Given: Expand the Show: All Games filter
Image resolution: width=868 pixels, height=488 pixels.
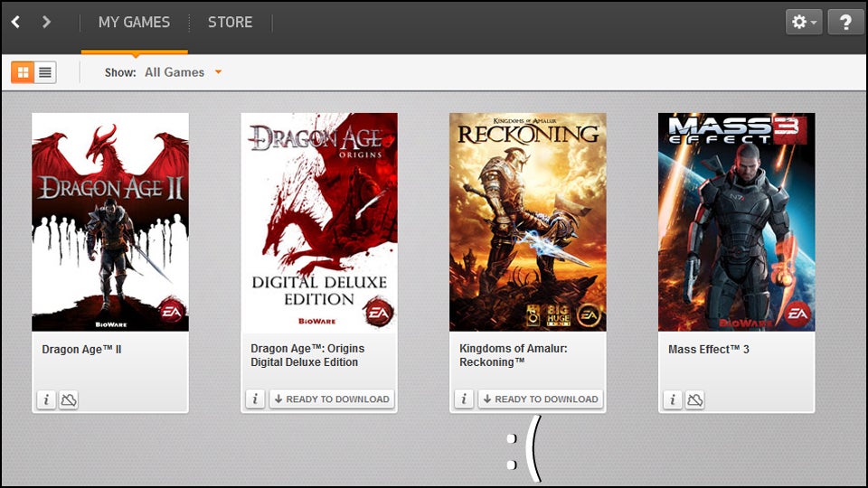Looking at the screenshot, I should [x=164, y=72].
